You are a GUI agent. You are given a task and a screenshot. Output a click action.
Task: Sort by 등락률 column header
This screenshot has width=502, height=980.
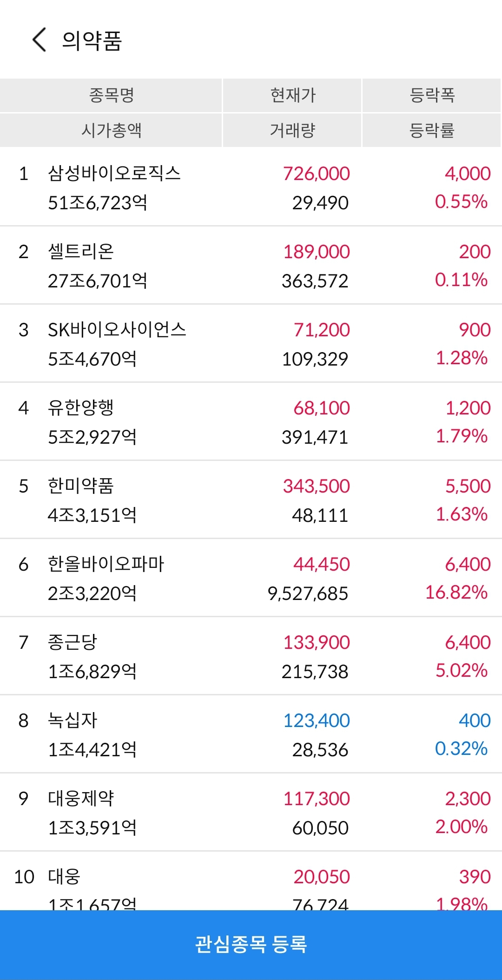(x=432, y=130)
